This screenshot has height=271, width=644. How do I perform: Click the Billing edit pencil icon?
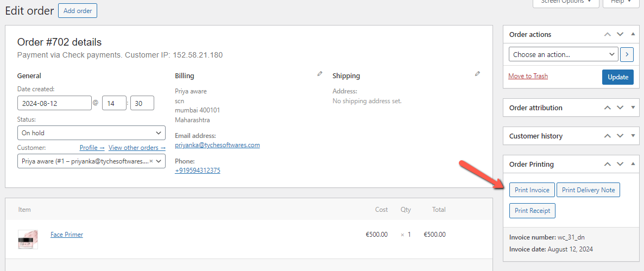point(320,74)
